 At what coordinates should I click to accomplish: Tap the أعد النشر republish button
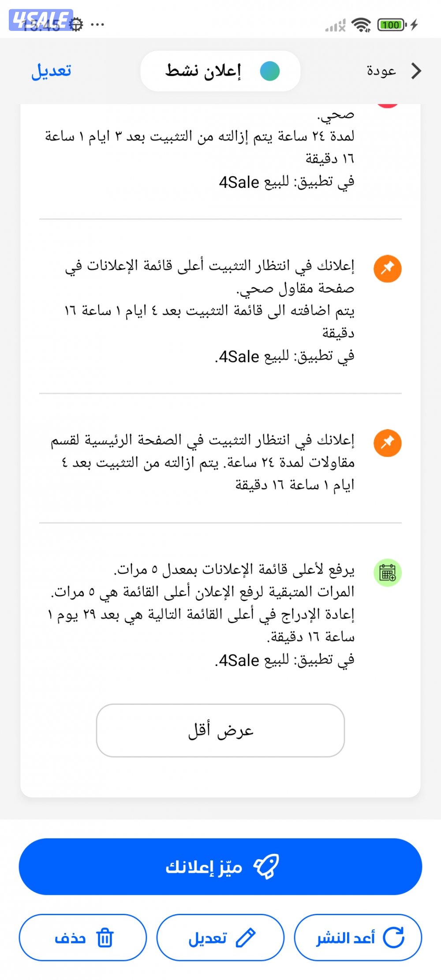pyautogui.click(x=358, y=937)
